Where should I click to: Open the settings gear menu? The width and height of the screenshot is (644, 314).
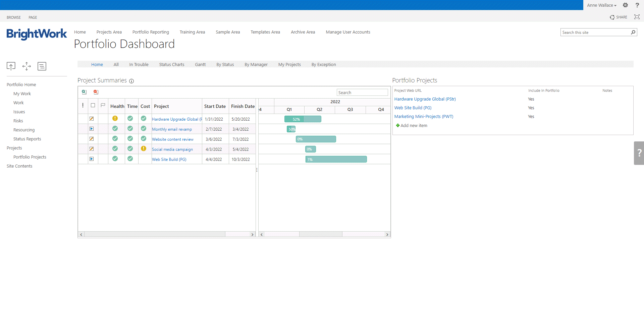click(x=625, y=5)
